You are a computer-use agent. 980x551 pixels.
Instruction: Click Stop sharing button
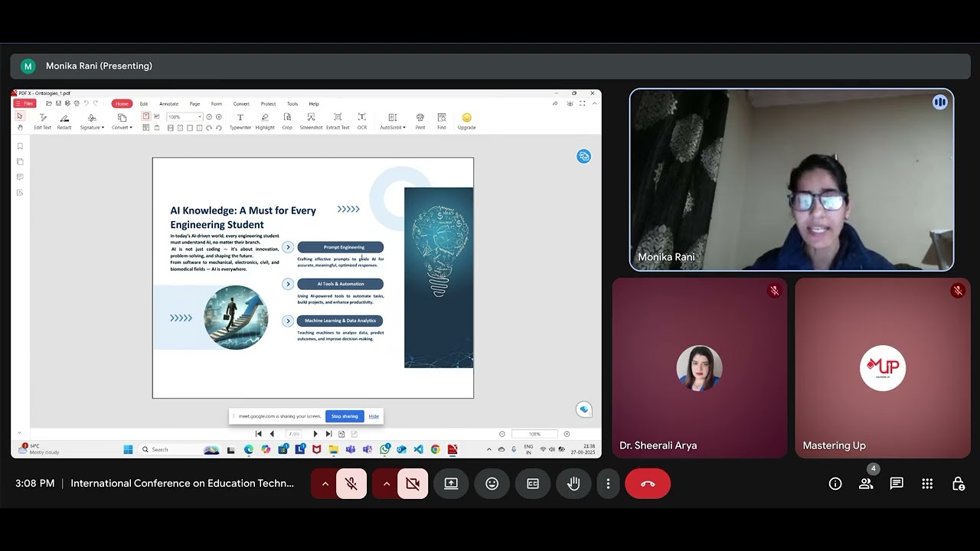[x=345, y=416]
